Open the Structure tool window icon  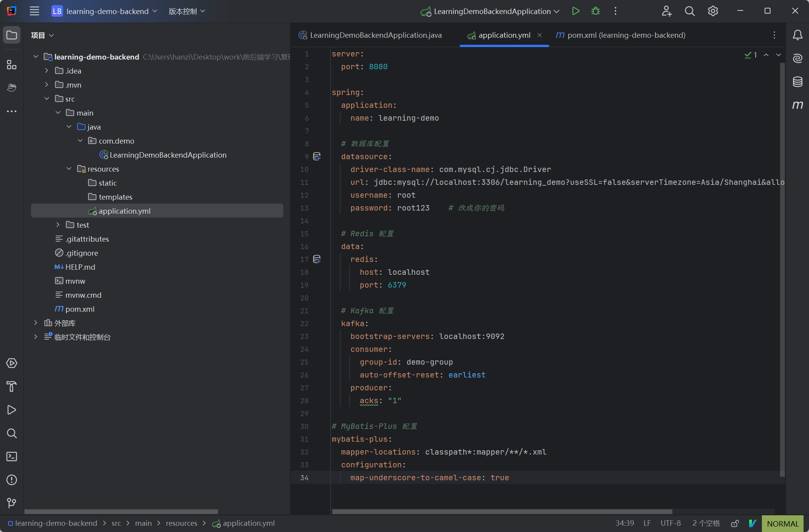click(12, 65)
